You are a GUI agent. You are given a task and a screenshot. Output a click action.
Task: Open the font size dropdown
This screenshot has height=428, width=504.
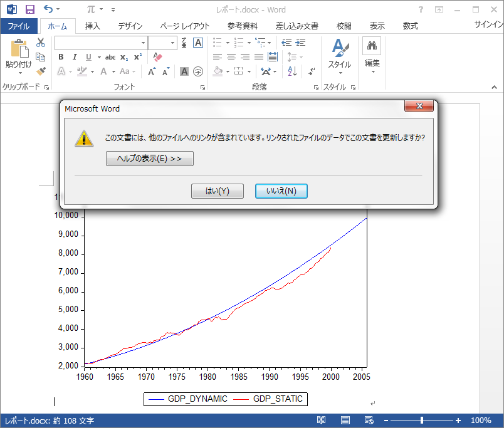pyautogui.click(x=172, y=43)
